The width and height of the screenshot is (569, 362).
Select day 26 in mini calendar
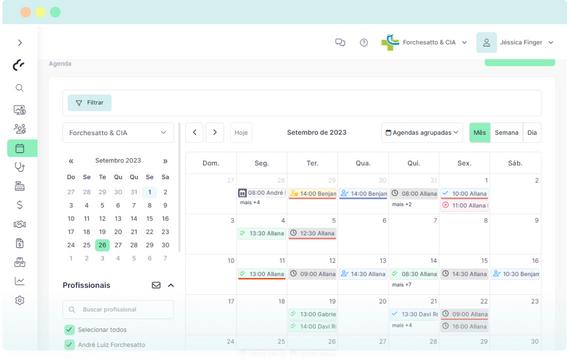tap(102, 245)
